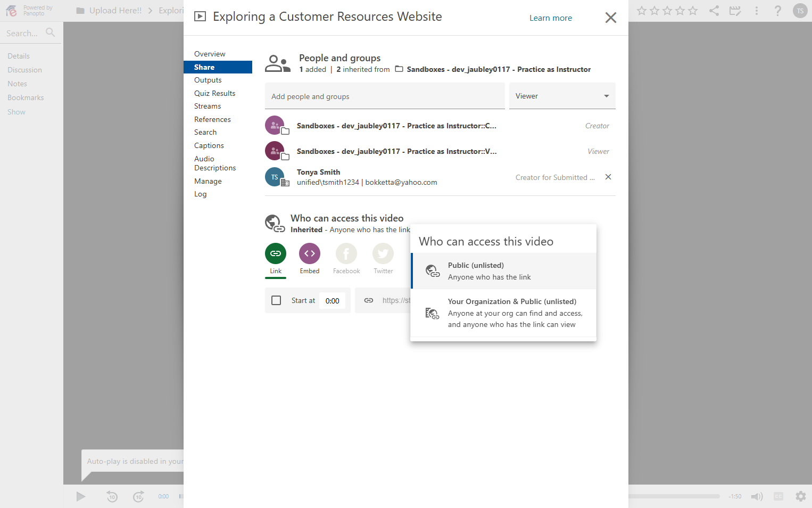812x508 pixels.
Task: Click the search magnifier icon
Action: (x=51, y=32)
